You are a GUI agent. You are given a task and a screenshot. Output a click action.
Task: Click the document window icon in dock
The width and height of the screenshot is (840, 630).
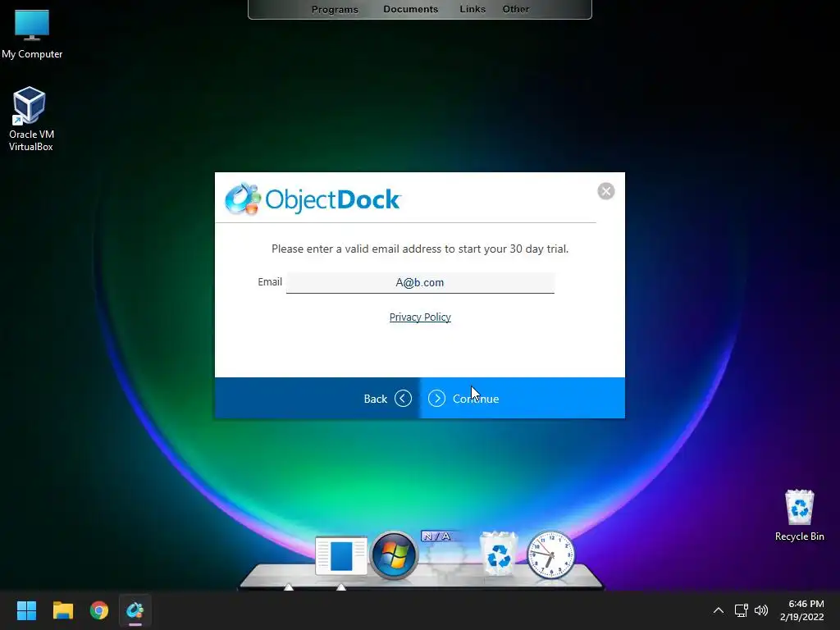coord(340,555)
